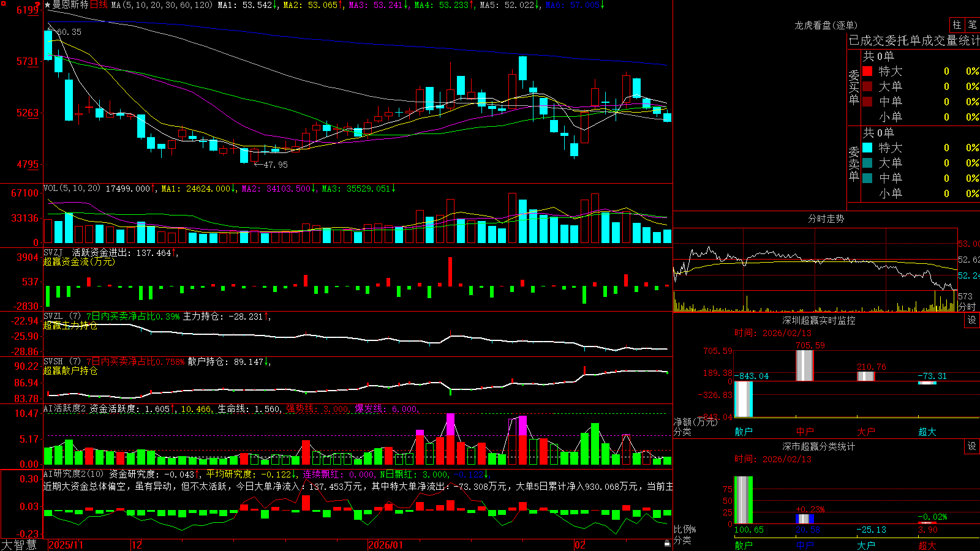
Task: Open settings 设 for 深圳超赢实时监控
Action: click(x=972, y=320)
